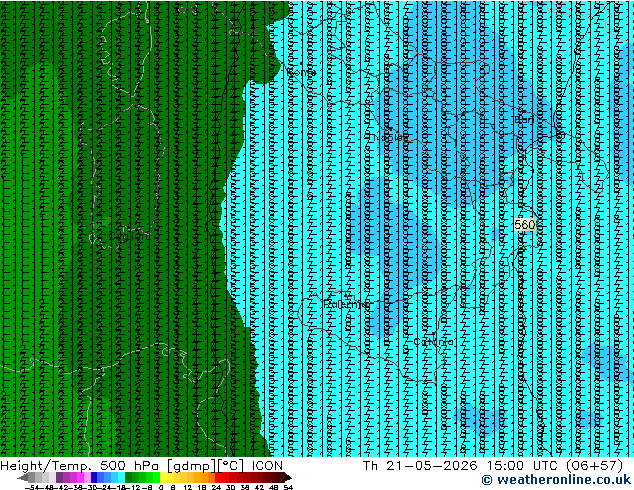The width and height of the screenshot is (634, 490).
Task: Click the magenta swatch in the temperature legend
Action: click(80, 477)
